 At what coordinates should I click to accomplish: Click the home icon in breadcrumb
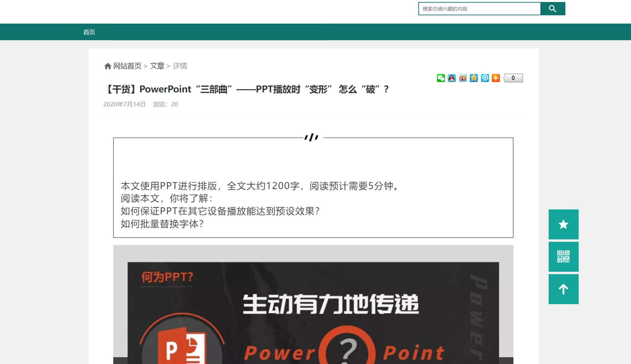(108, 66)
